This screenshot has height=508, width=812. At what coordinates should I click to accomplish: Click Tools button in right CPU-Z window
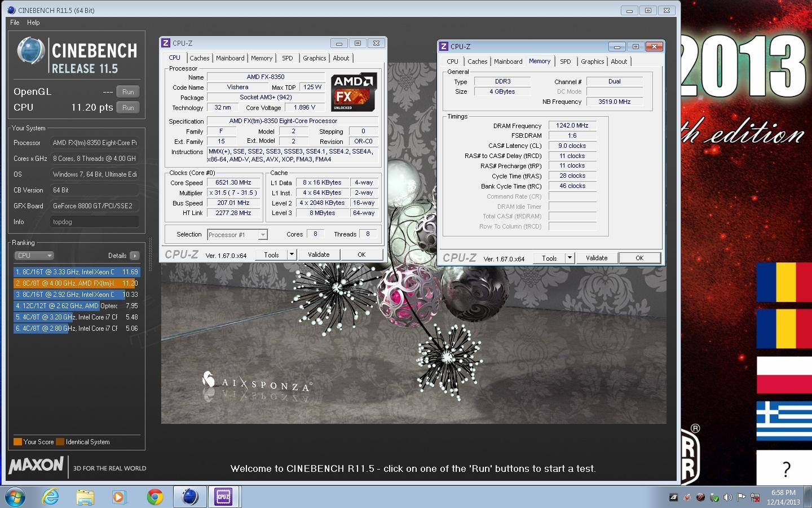click(x=549, y=258)
